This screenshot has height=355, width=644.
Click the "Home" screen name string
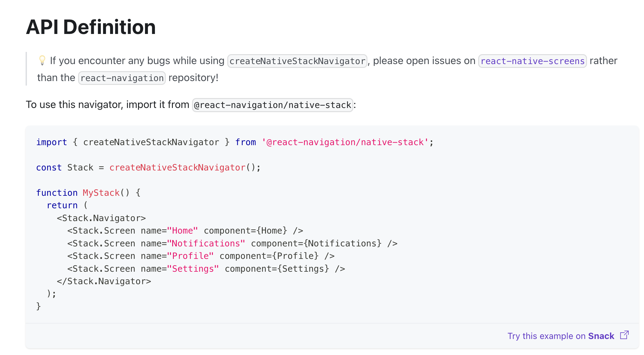tap(182, 231)
